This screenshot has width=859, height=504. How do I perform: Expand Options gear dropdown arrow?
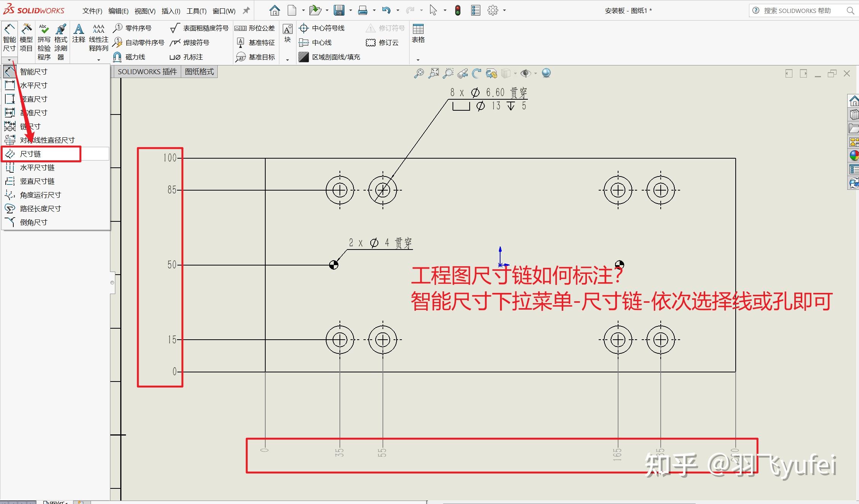505,10
